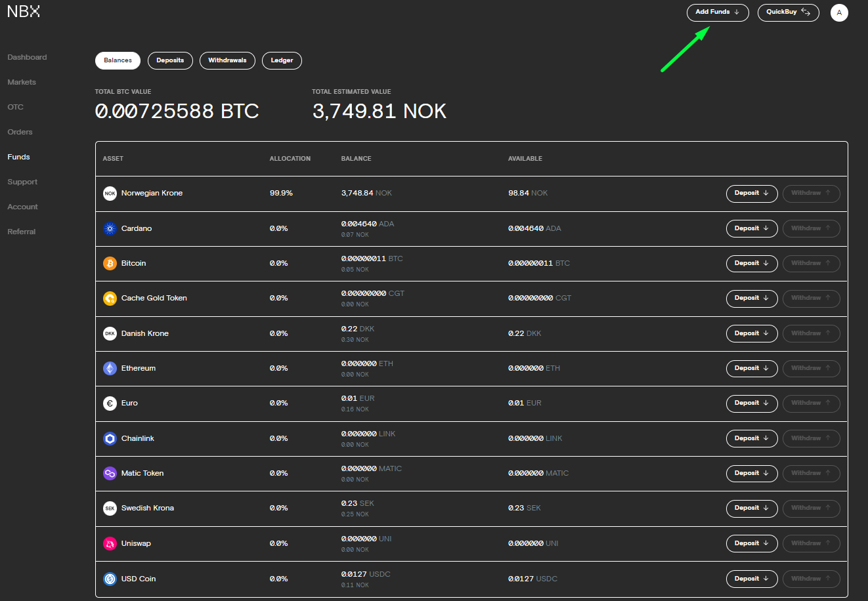Switch to the Deposits tab
Screen dimensions: 868x601
(x=170, y=60)
